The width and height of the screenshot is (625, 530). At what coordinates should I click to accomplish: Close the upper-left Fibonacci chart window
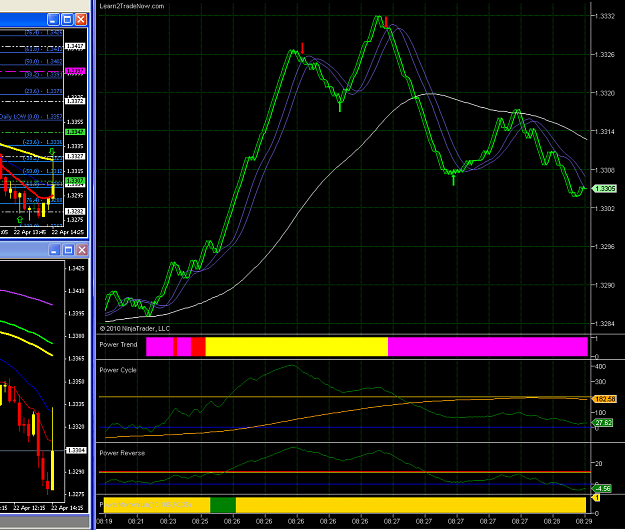tap(81, 19)
